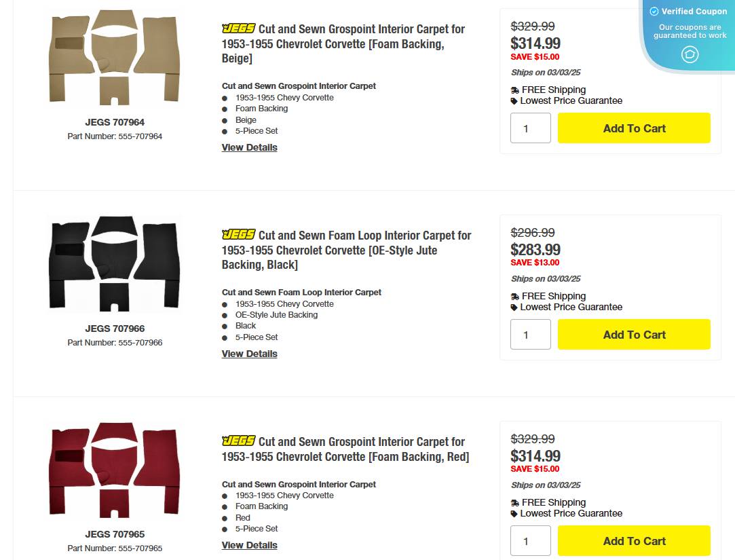Open View Details for the black foam loop carpet
Screen dimensions: 735x560
pyautogui.click(x=249, y=354)
